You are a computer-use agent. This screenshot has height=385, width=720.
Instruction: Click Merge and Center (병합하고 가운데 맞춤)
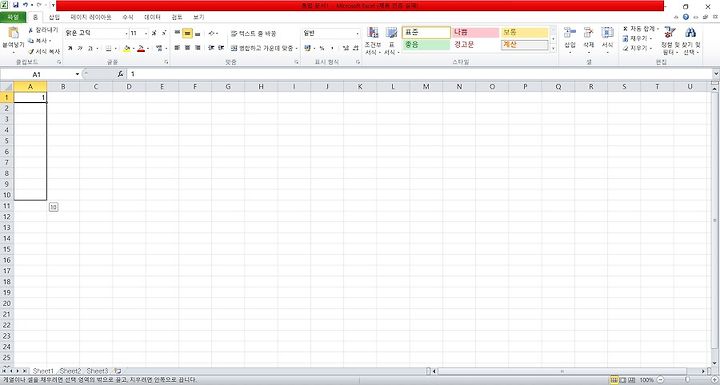[264, 48]
